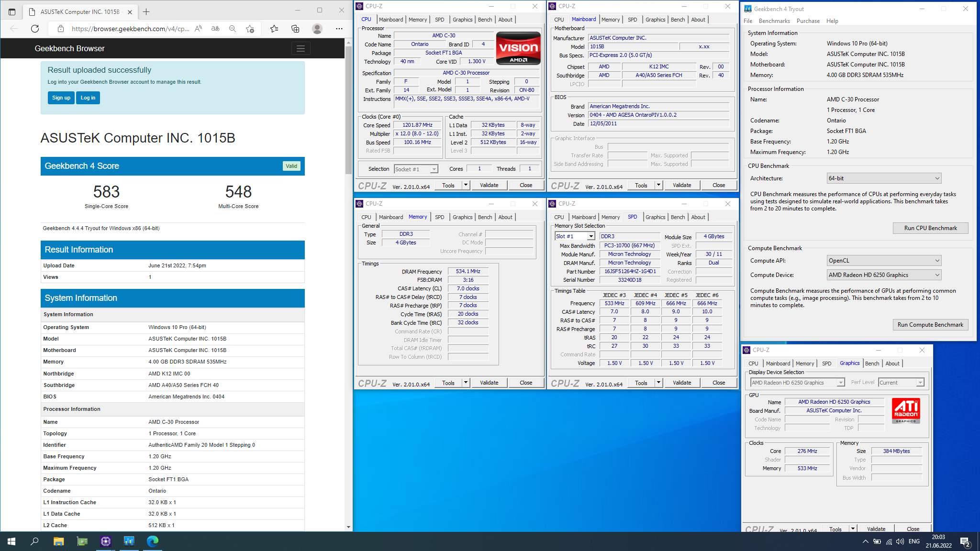
Task: Click the Sign up button
Action: [x=61, y=98]
